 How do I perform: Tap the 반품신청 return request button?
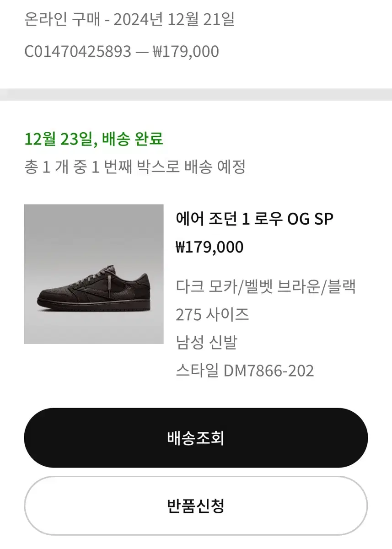click(196, 506)
